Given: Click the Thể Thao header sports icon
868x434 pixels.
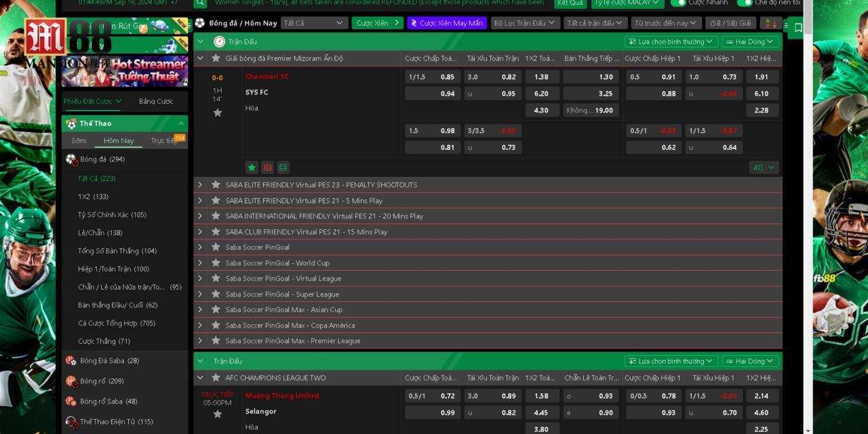Looking at the screenshot, I should click(x=71, y=123).
